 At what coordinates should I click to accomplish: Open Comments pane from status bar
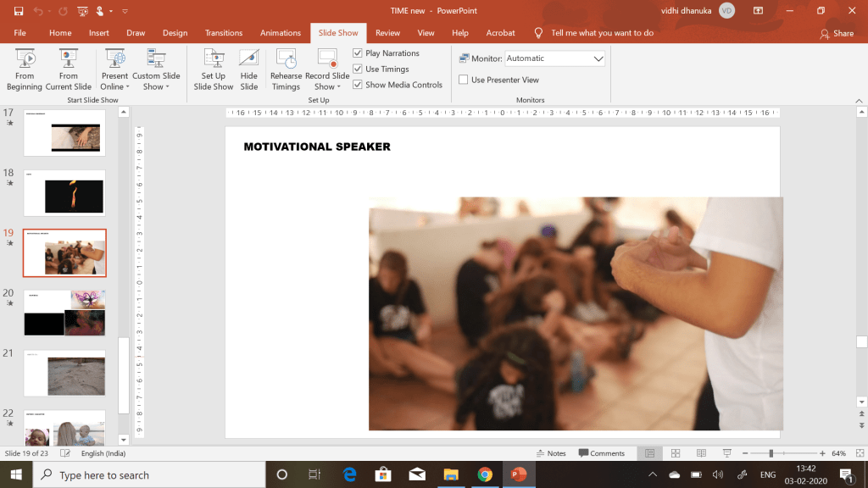click(601, 453)
